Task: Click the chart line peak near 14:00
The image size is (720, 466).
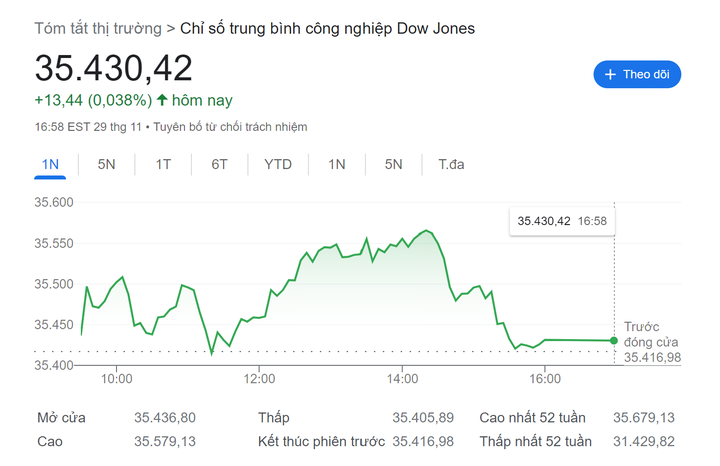Action: coord(427,231)
